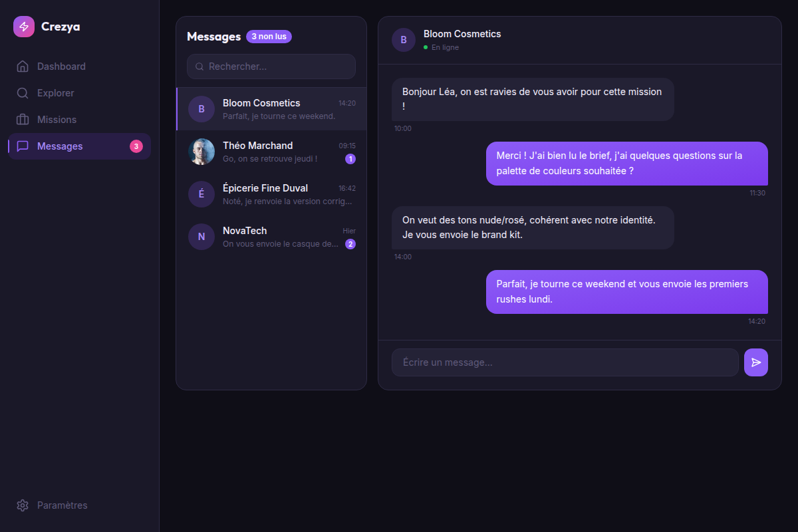The image size is (798, 532).
Task: Click Théo Marchand's profile photo
Action: 201,152
